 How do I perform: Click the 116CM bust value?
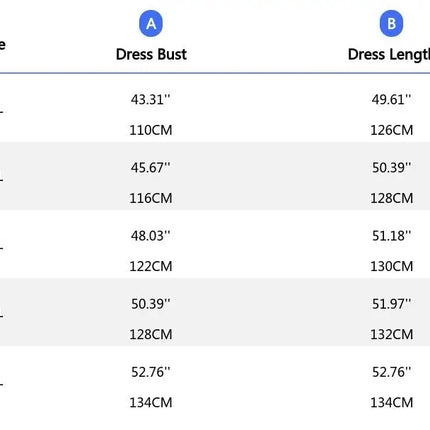[x=151, y=198]
